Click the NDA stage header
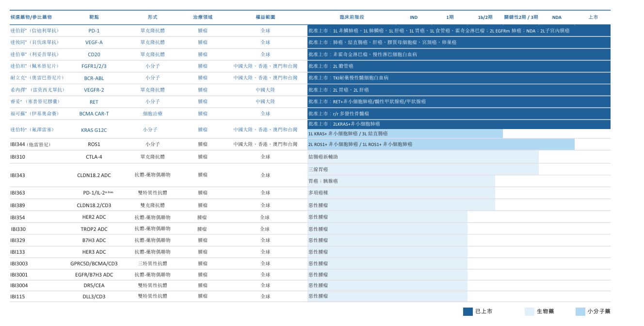Viewport: 644px width, 326px height. pyautogui.click(x=557, y=17)
